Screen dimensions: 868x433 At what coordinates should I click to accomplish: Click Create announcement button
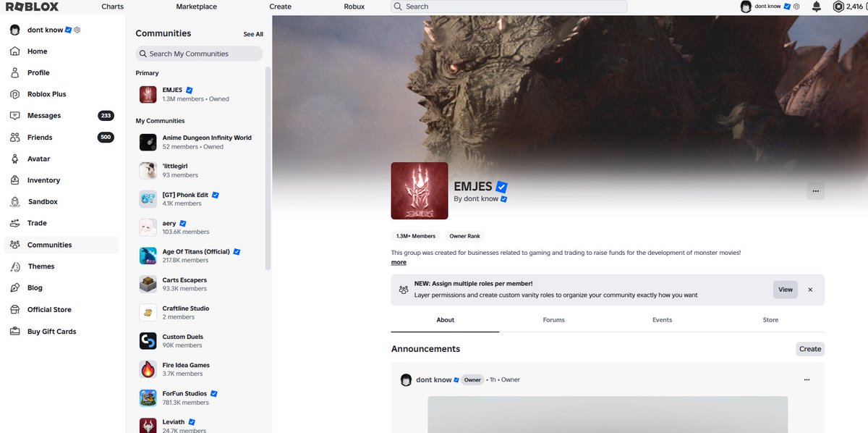coord(810,349)
